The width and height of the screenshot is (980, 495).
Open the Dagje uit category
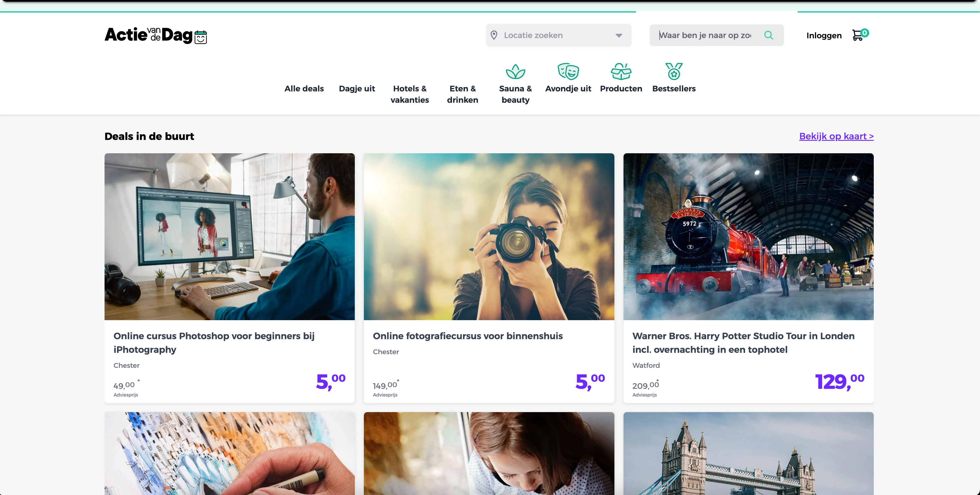click(x=356, y=88)
